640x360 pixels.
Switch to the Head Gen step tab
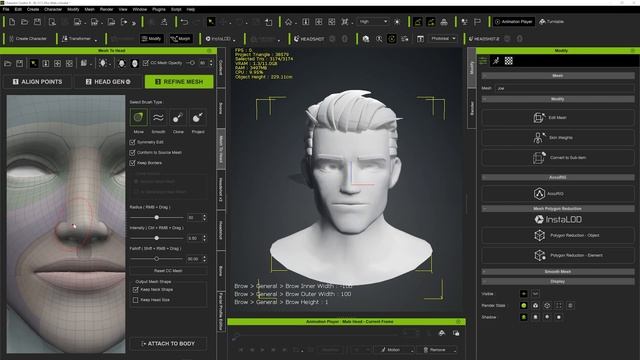pyautogui.click(x=108, y=82)
